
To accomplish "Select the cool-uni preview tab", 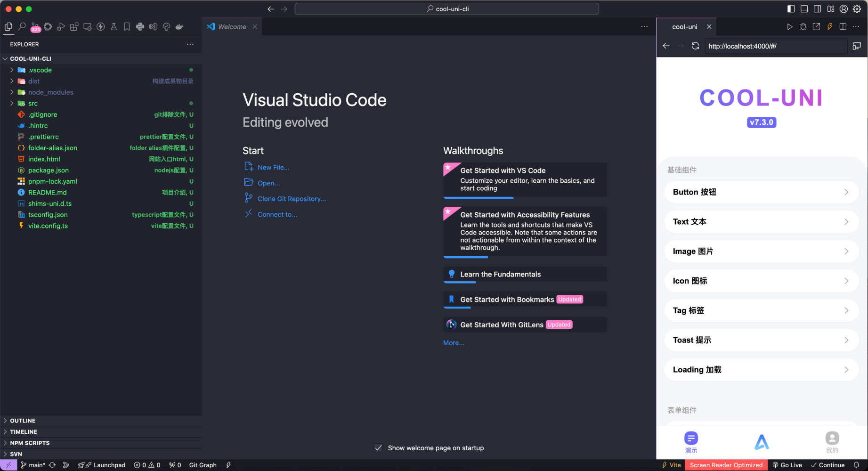I will pyautogui.click(x=684, y=27).
